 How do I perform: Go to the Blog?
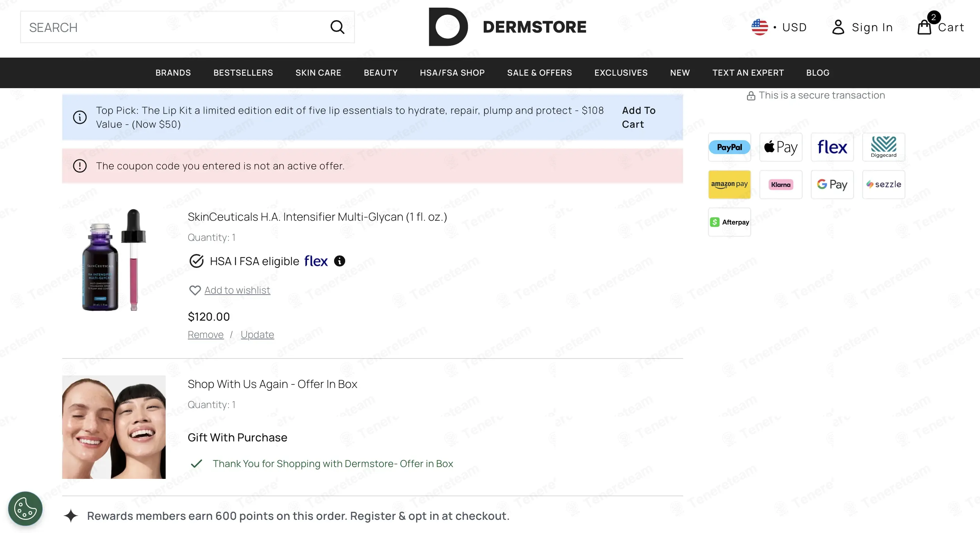818,73
